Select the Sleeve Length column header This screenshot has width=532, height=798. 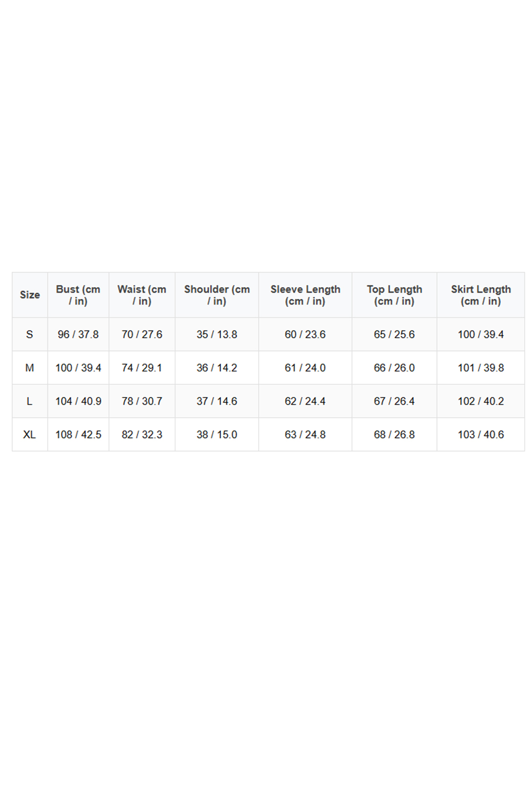305,295
